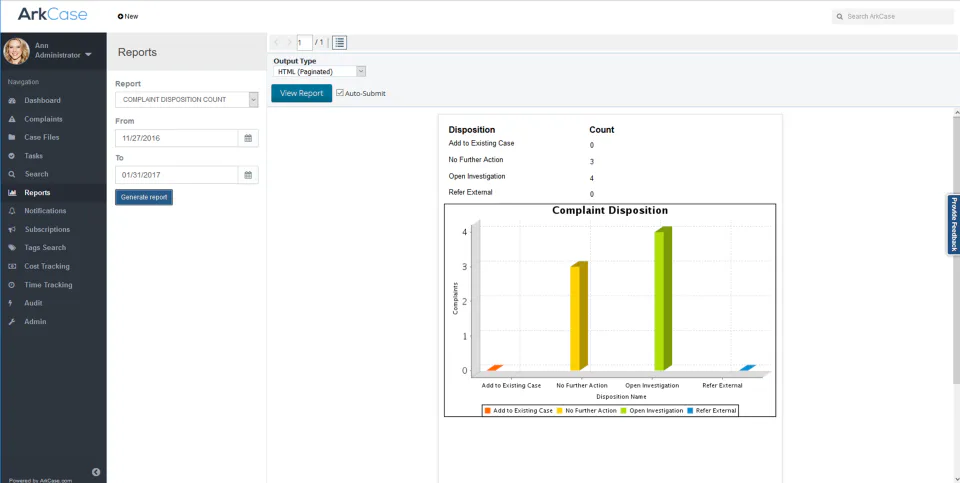Click the Admin wrench icon
This screenshot has height=483, width=960.
(12, 321)
